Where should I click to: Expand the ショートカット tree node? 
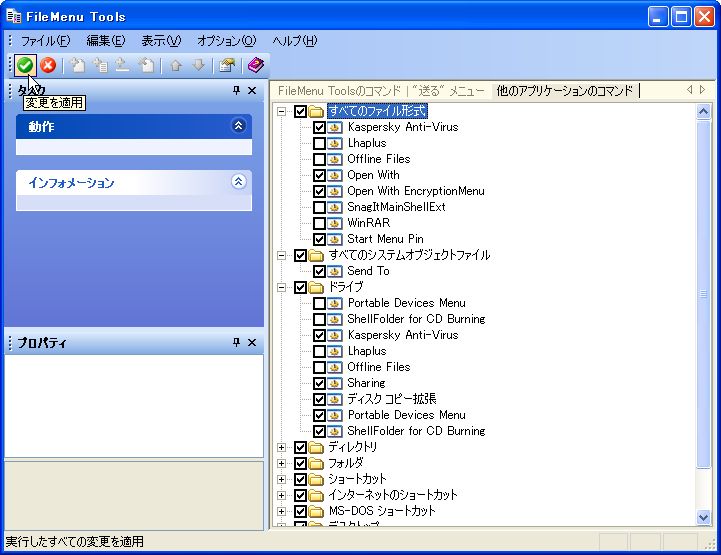[281, 479]
